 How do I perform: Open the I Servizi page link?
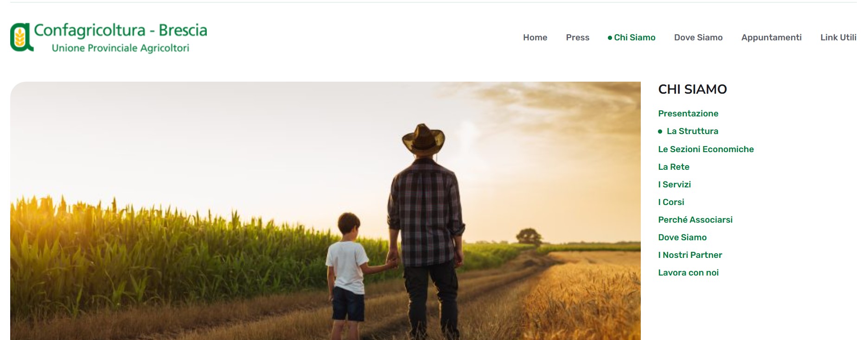674,185
